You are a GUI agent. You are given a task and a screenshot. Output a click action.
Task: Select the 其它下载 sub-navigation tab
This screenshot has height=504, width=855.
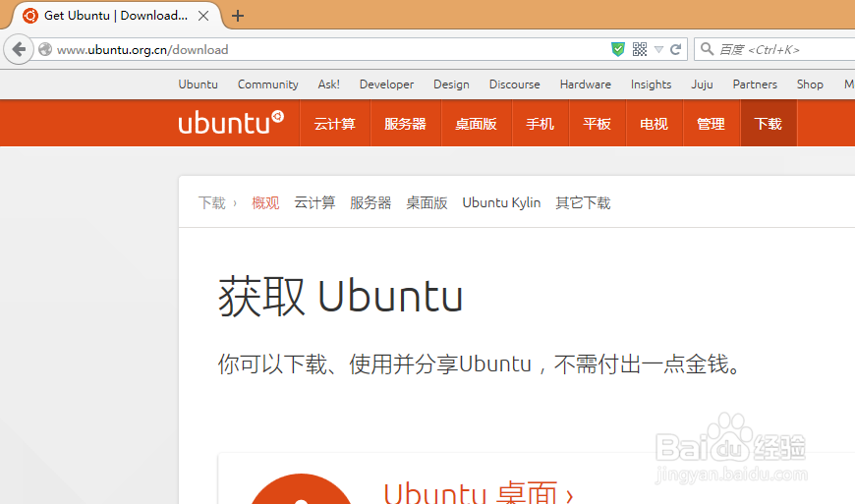click(x=583, y=202)
